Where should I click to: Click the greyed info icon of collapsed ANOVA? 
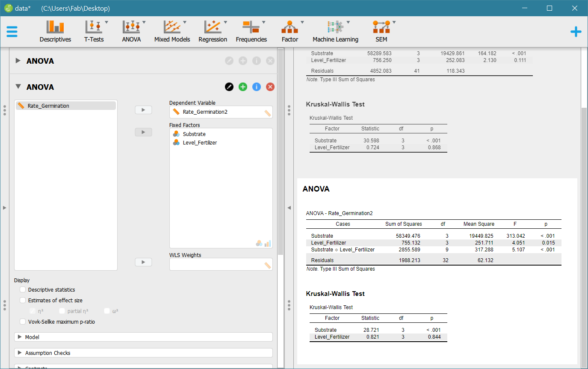(257, 61)
